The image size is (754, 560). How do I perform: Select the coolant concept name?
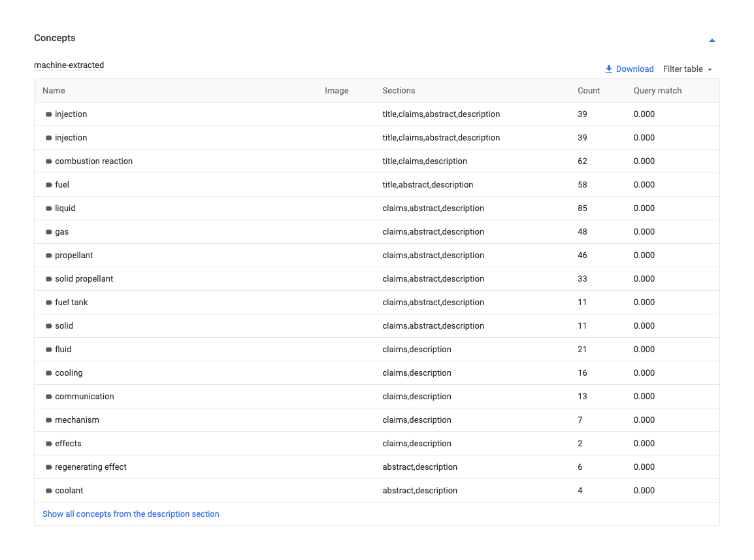[x=69, y=491]
